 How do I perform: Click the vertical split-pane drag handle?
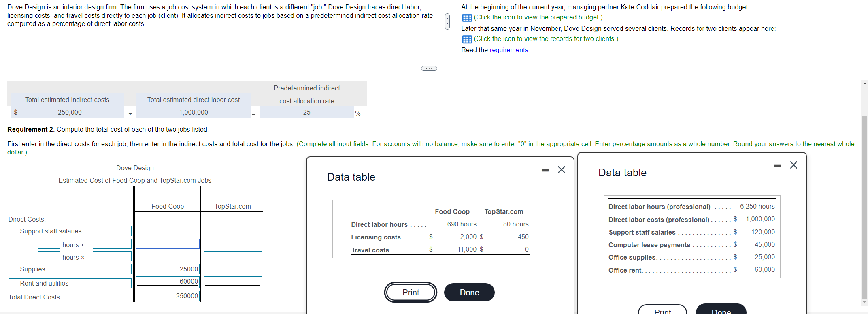[x=447, y=21]
